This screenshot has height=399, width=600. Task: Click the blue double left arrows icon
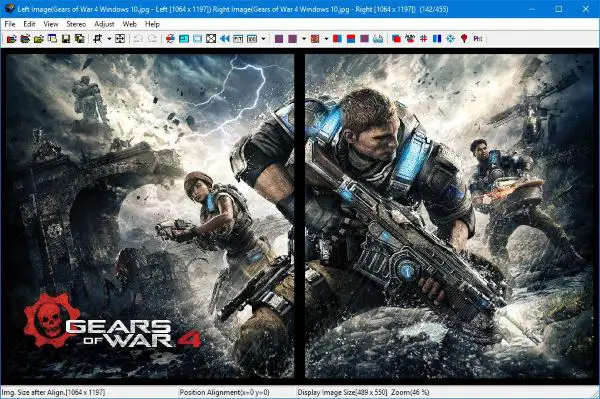click(x=225, y=39)
